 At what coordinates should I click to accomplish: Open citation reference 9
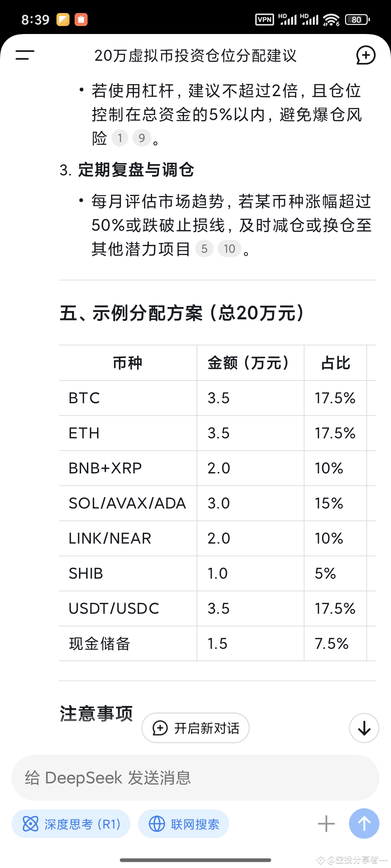(142, 138)
